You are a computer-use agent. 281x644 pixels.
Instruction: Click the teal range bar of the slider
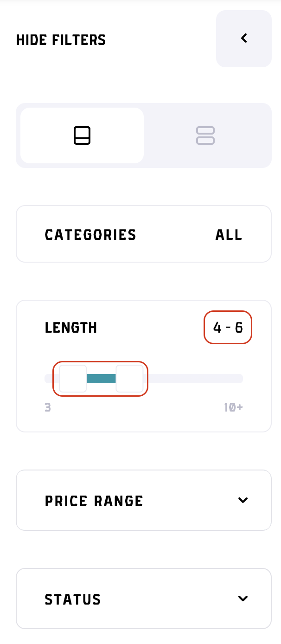101,379
